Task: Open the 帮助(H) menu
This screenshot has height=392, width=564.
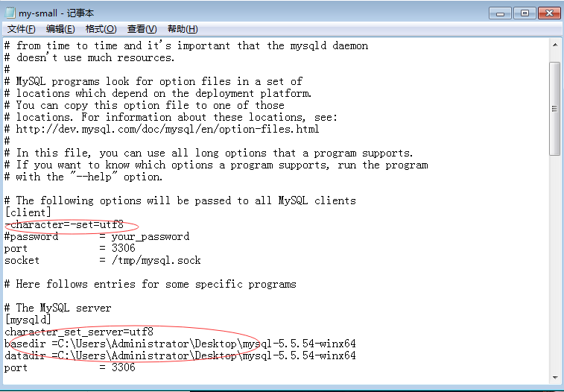Action: click(183, 29)
